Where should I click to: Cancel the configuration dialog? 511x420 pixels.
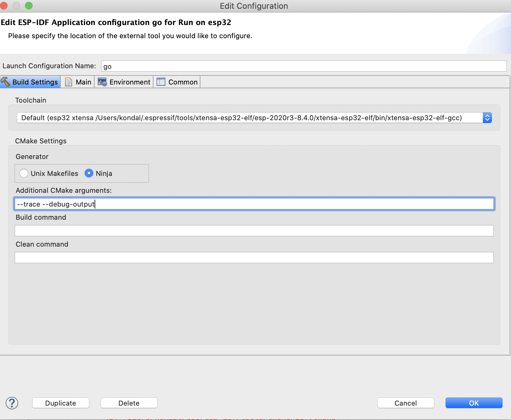tap(405, 403)
